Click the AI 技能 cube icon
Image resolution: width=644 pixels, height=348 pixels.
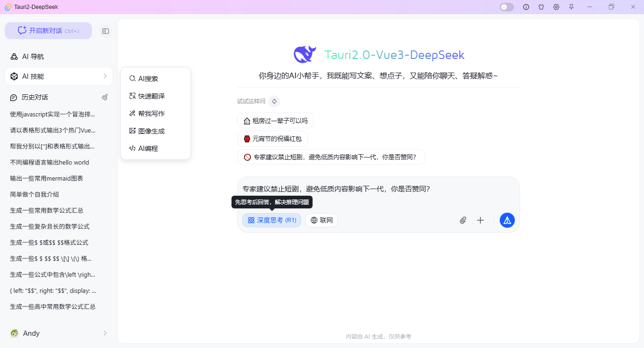[14, 76]
